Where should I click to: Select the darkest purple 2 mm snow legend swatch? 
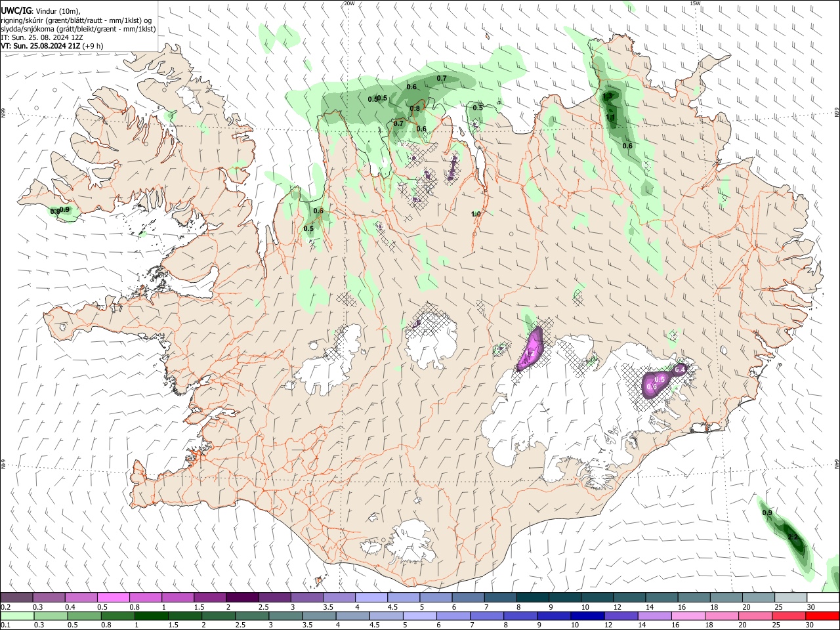243,598
